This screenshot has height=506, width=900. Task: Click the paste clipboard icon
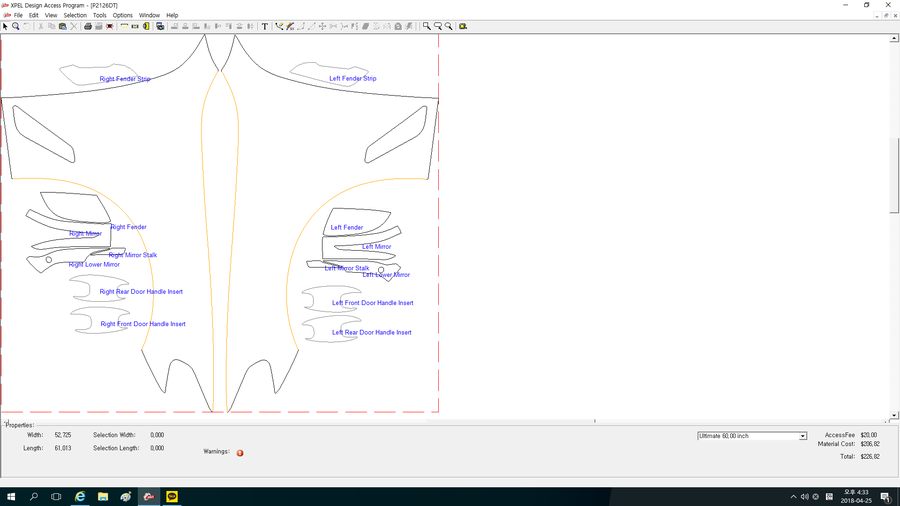point(63,26)
